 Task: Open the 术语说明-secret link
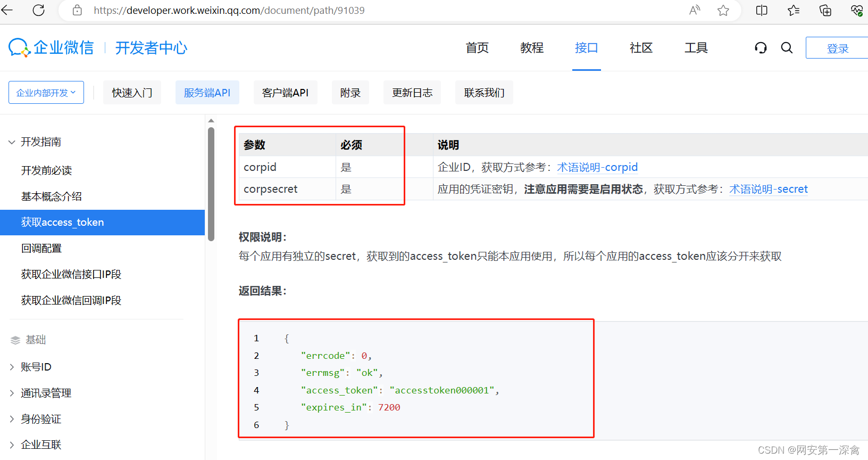click(769, 189)
